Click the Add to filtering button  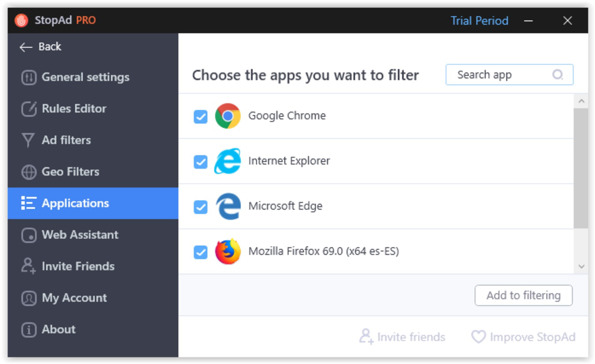(523, 296)
